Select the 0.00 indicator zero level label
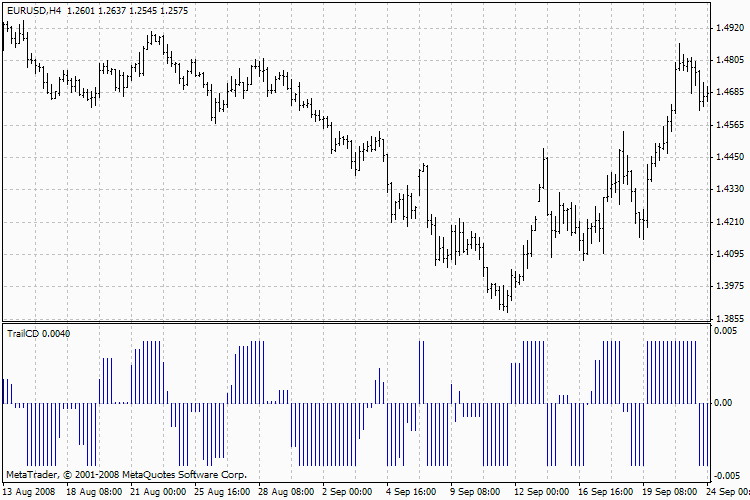The image size is (750, 500). pyautogui.click(x=724, y=403)
